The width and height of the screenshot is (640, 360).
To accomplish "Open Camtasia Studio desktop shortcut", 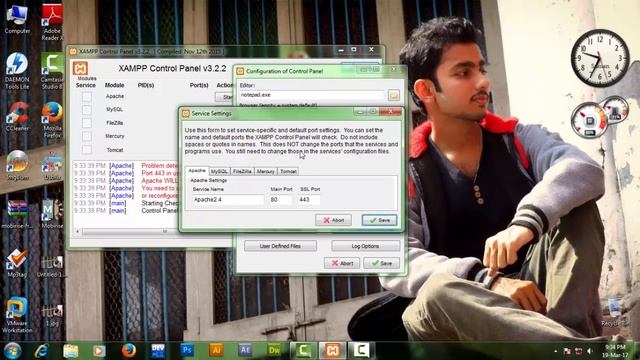I will pos(52,71).
